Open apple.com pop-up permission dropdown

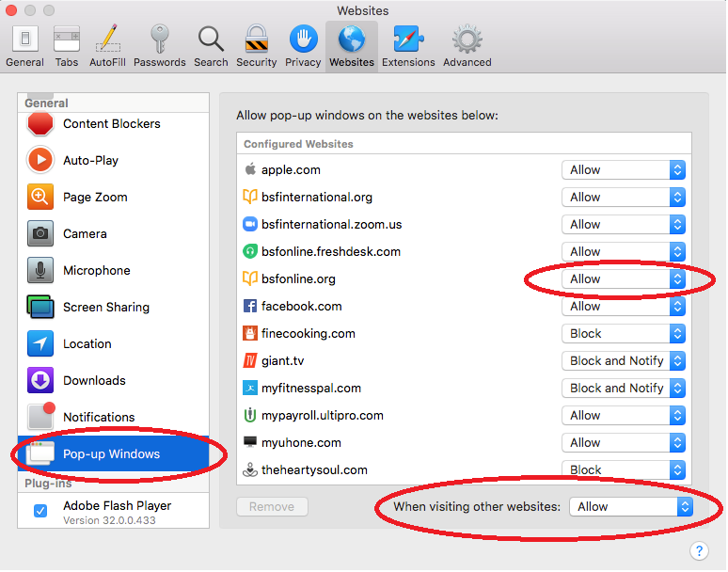point(624,170)
